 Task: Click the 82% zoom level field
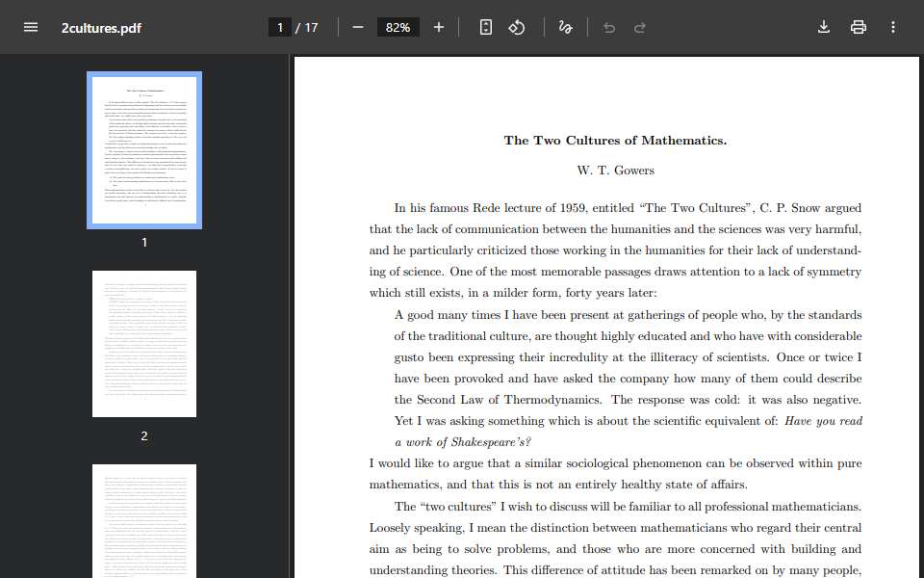coord(398,27)
